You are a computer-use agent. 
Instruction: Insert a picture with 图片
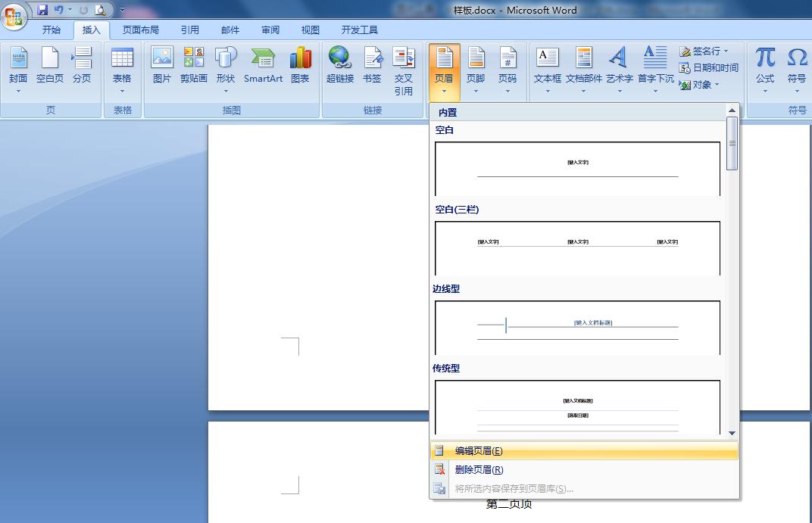(162, 64)
